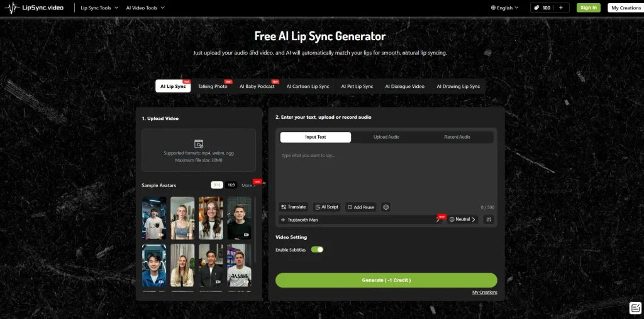Switch to the Talking Photo tab
This screenshot has height=319, width=644.
(213, 86)
